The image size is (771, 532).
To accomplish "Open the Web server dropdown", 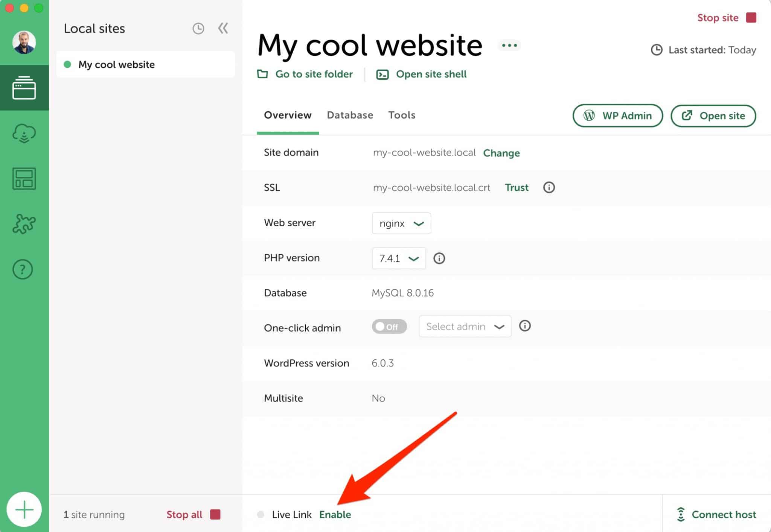I will pos(401,223).
